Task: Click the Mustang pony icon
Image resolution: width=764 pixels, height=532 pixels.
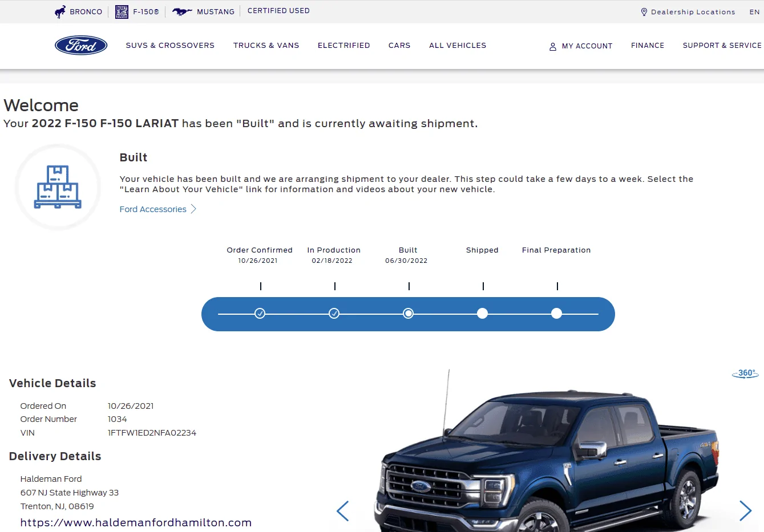Action: tap(182, 11)
